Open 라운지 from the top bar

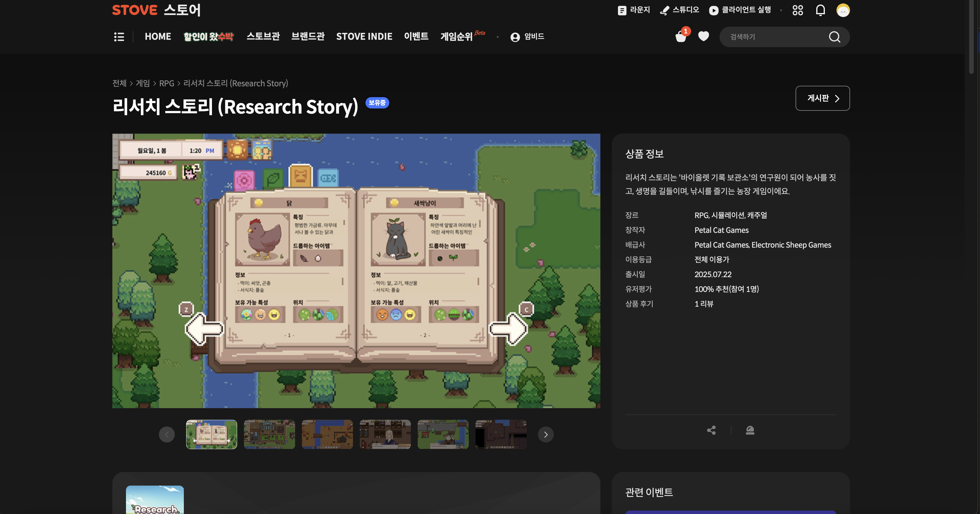point(634,10)
